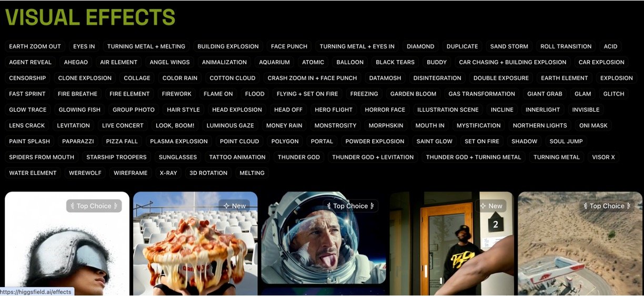Select the DATAMOSH effect tag
The height and width of the screenshot is (296, 644).
[x=385, y=78]
